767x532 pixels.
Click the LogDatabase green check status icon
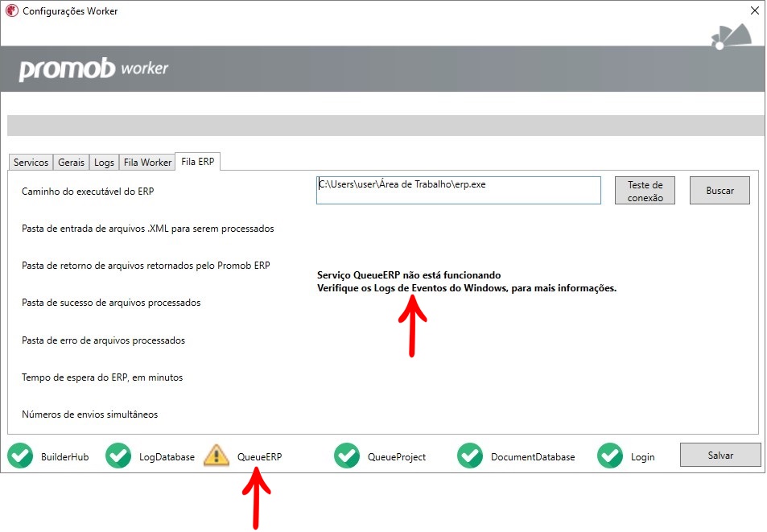click(118, 456)
